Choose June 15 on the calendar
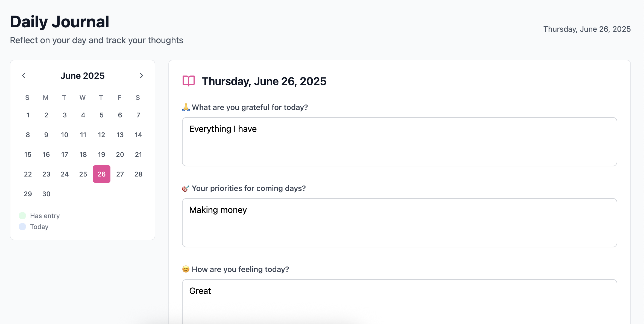Viewport: 644px width, 324px height. (x=28, y=154)
